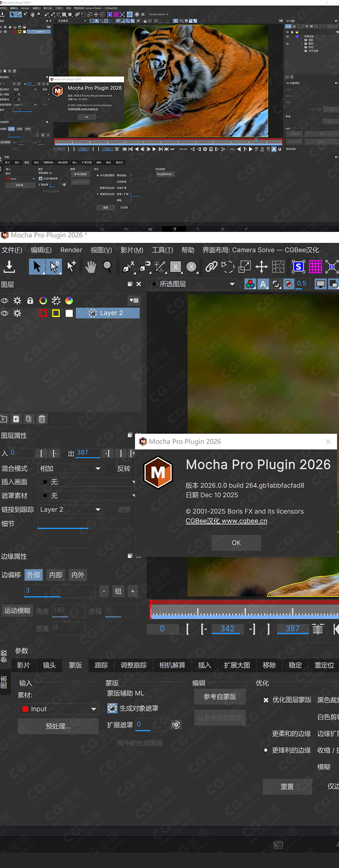
Task: Click the 运动模糊 button
Action: [x=17, y=611]
